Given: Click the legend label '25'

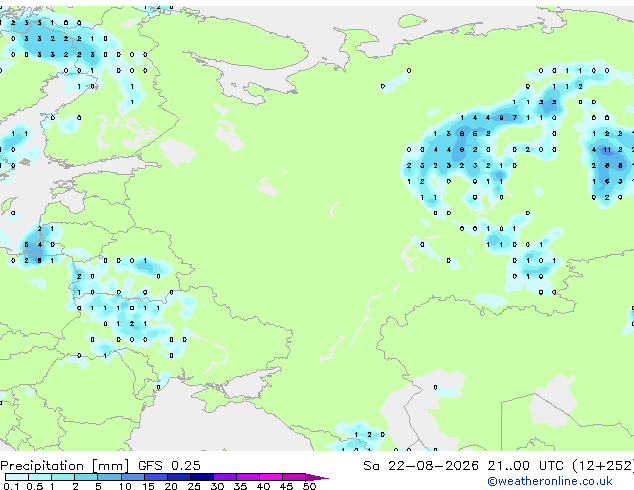Looking at the screenshot, I should pos(194,486).
